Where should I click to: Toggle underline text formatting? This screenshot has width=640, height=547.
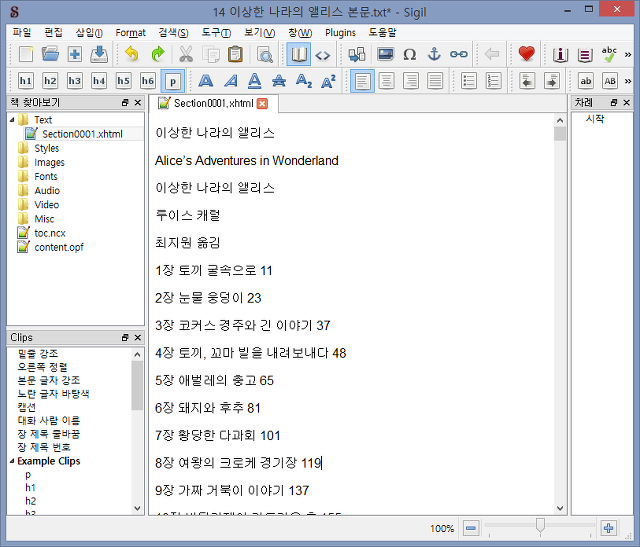click(255, 81)
